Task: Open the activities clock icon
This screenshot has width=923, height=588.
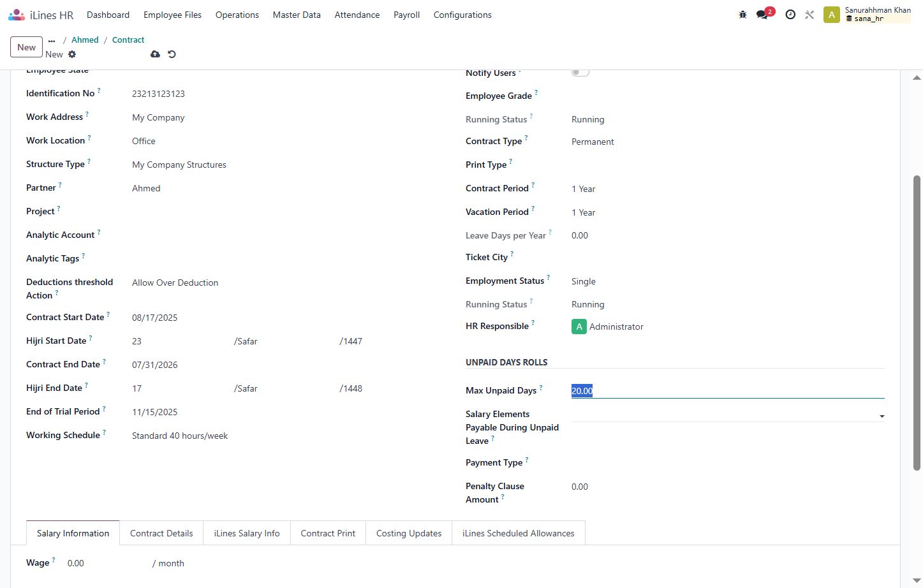Action: tap(790, 15)
